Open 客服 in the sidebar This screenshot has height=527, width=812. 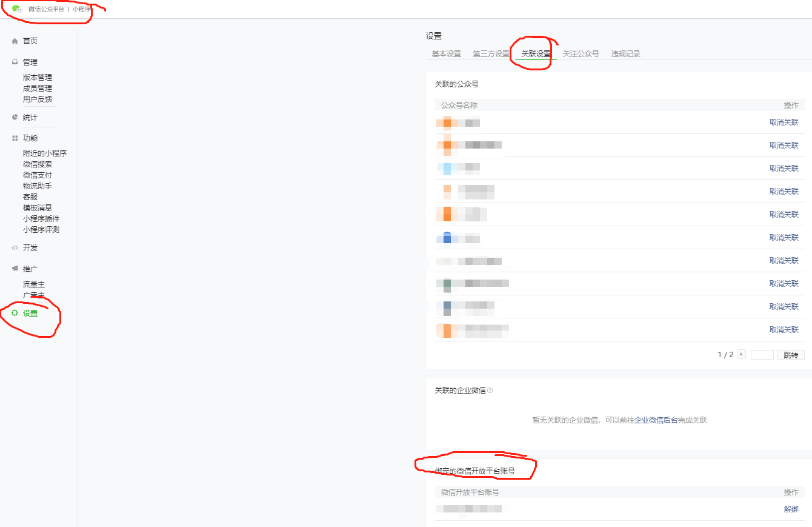click(x=30, y=197)
